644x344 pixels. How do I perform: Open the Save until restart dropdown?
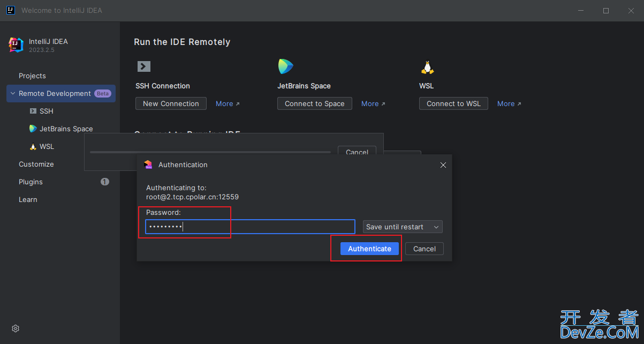[x=403, y=227]
